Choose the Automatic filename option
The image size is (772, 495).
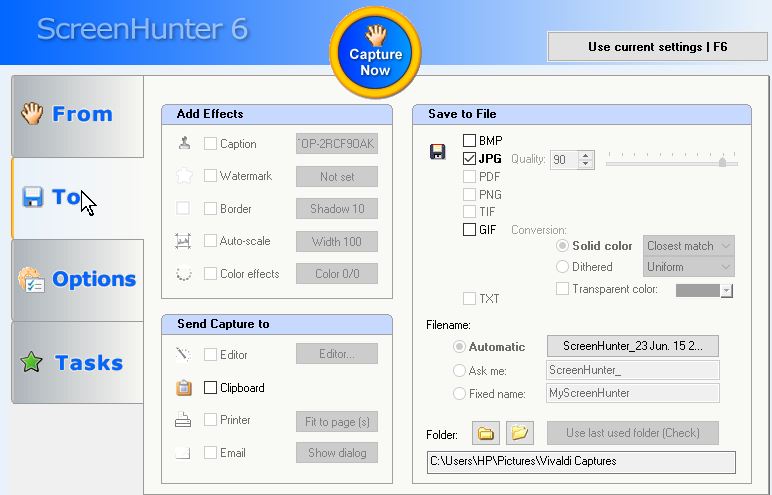click(459, 347)
